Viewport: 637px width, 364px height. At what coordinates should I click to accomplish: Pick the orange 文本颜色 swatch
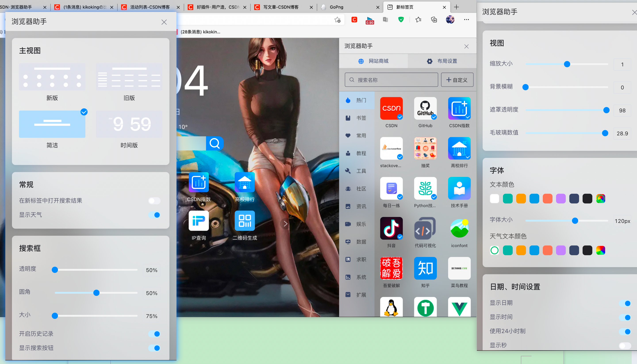point(521,199)
